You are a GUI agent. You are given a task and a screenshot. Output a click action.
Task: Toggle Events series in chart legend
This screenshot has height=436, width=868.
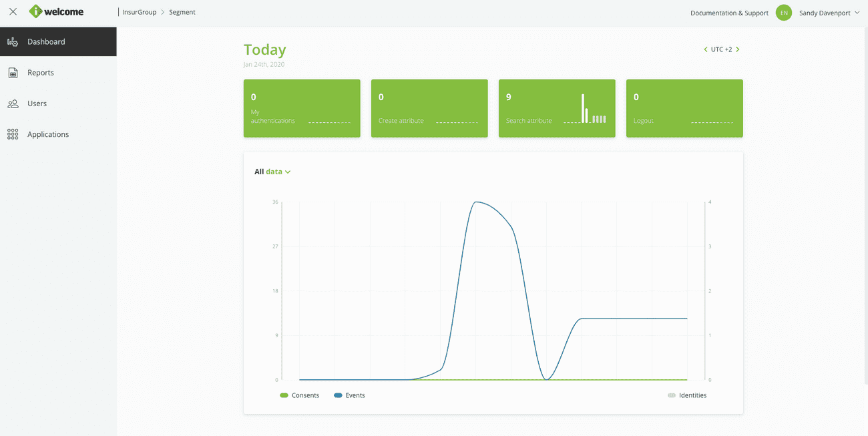349,395
